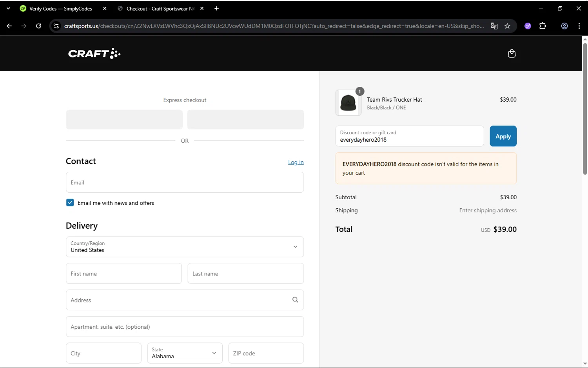Click the Log in link
588x368 pixels.
296,162
